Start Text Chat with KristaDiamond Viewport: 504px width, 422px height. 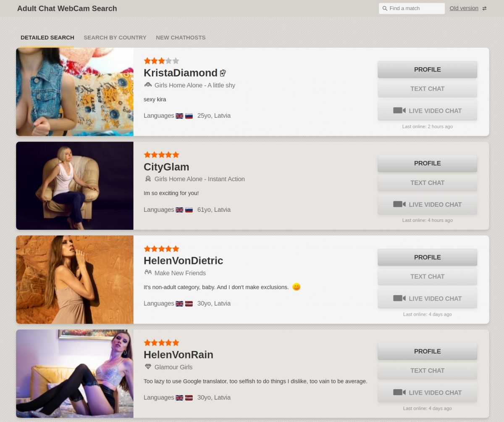tap(427, 89)
